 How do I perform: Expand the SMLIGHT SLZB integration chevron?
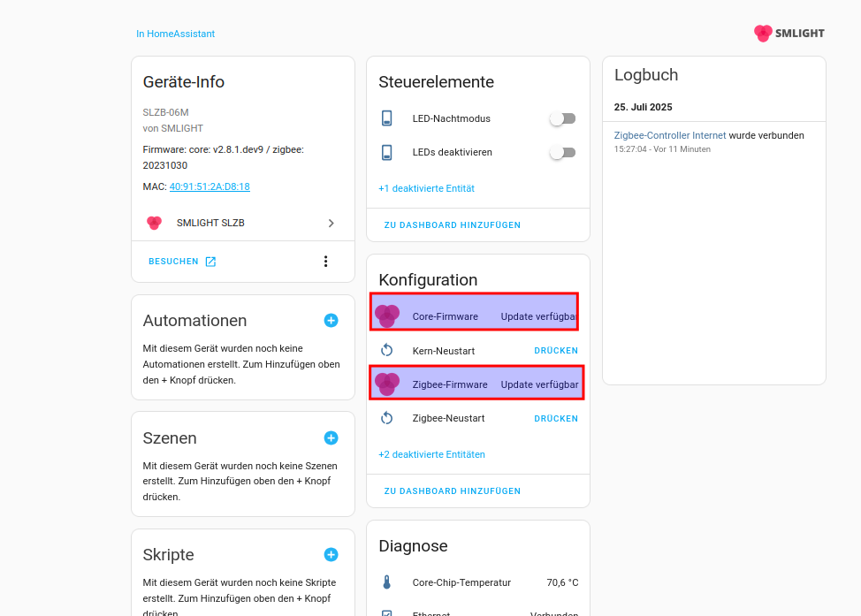pos(331,224)
